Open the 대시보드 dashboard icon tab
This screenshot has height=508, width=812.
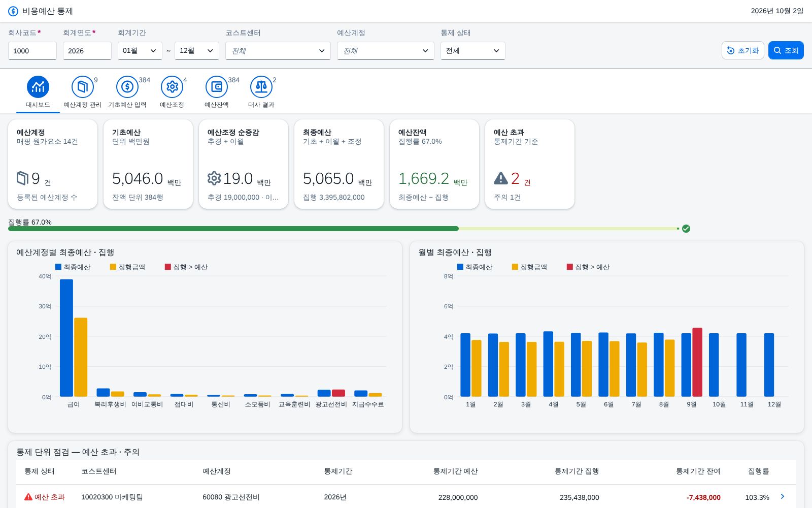click(38, 93)
